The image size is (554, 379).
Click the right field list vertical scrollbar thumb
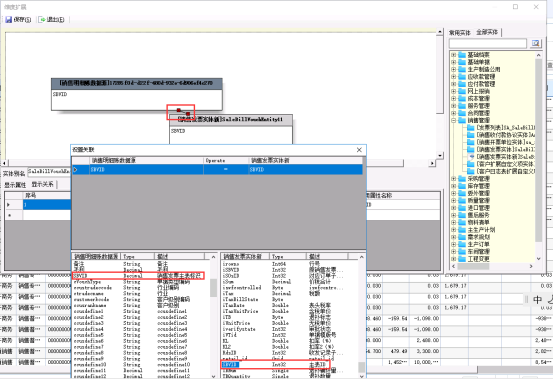[361, 367]
